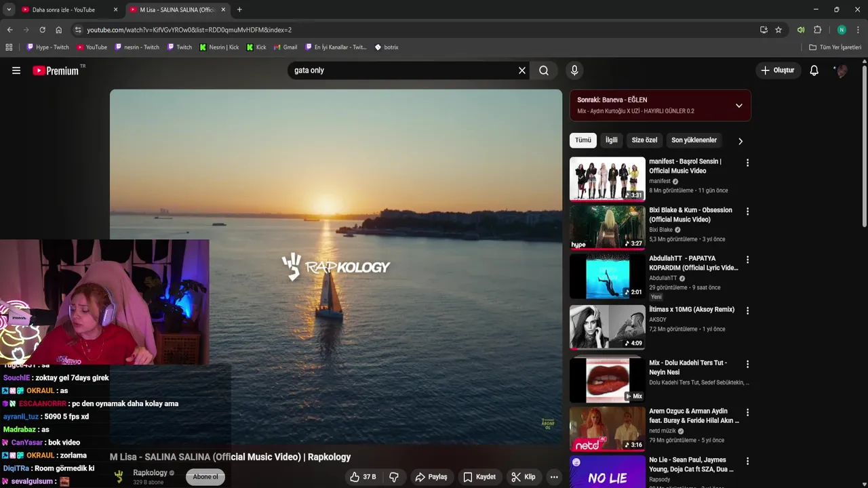Open options for manifest Başrol Sensin video
Image resolution: width=868 pixels, height=488 pixels.
coord(747,163)
